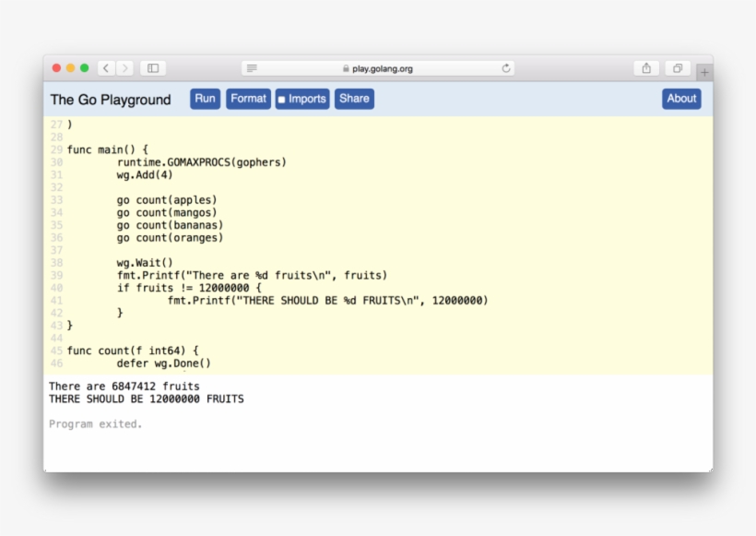Focus the play.golang.org address bar

[x=378, y=68]
